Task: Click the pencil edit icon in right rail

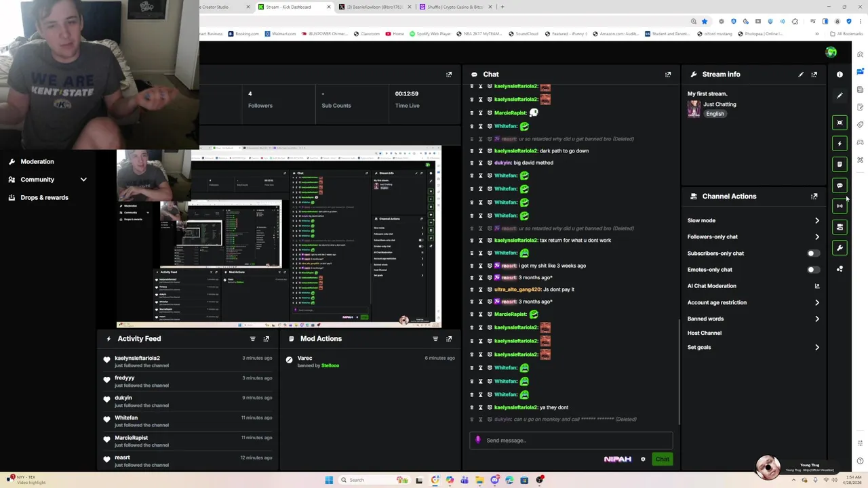Action: pyautogui.click(x=840, y=96)
